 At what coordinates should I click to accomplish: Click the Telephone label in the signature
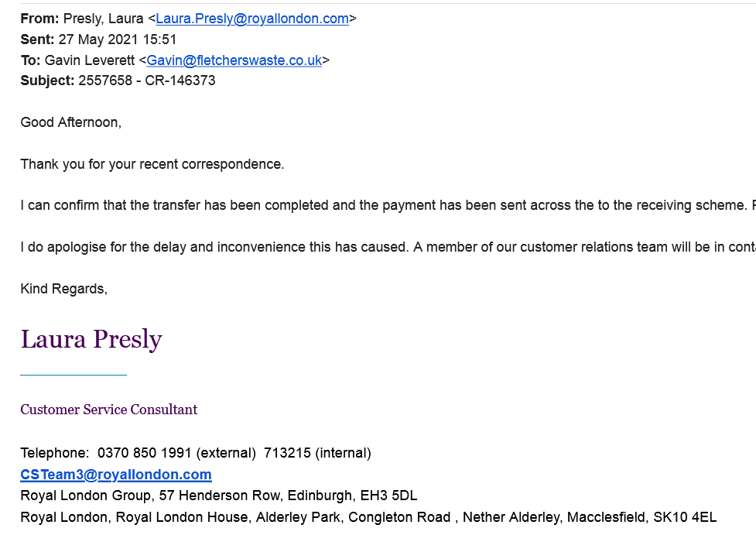(54, 453)
